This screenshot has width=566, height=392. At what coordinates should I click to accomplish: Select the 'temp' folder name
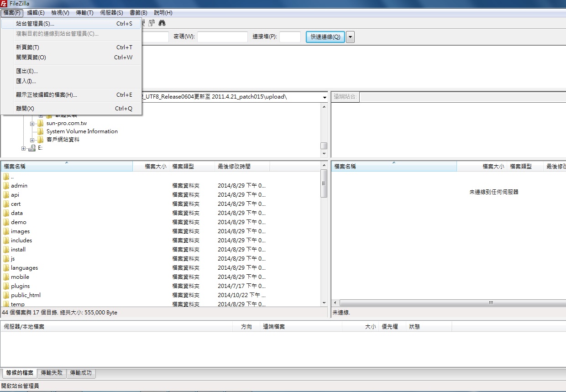pos(18,304)
